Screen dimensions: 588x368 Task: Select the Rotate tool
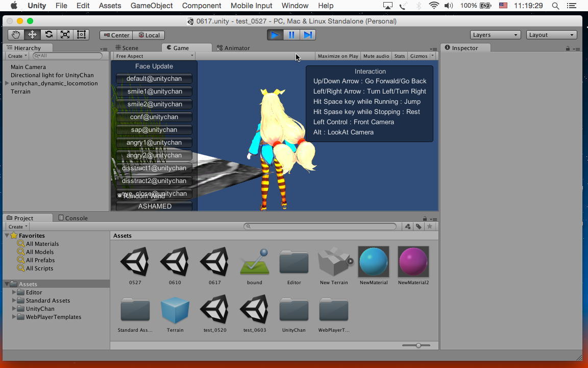tap(49, 35)
